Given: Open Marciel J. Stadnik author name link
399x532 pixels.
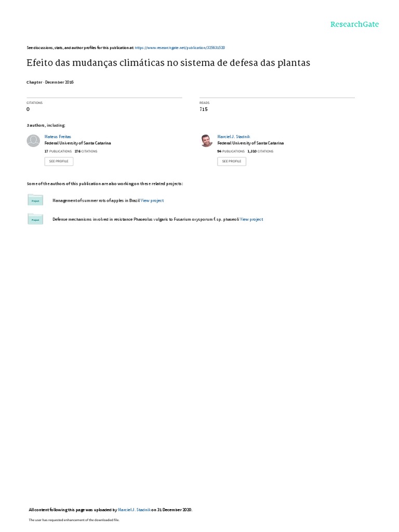Looking at the screenshot, I should pyautogui.click(x=234, y=137).
